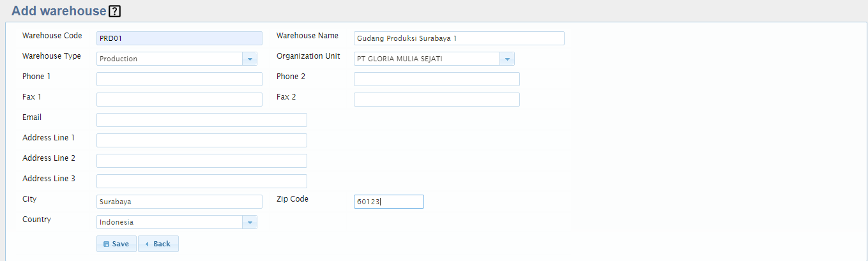Focus the Address Line 2 field
868x261 pixels.
[x=202, y=161]
